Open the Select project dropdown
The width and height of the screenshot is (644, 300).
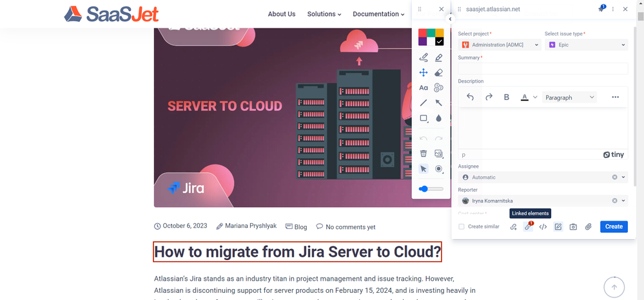(500, 45)
